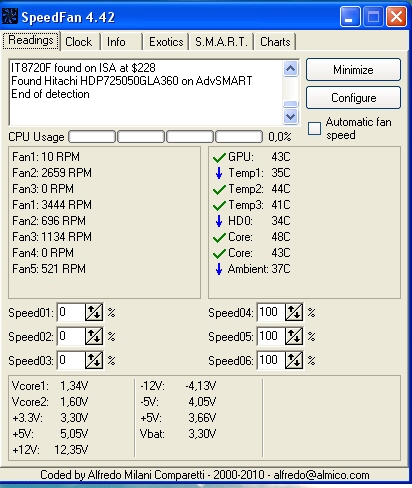Click the 'Fan3: 1134 RPM' reading

point(52,237)
